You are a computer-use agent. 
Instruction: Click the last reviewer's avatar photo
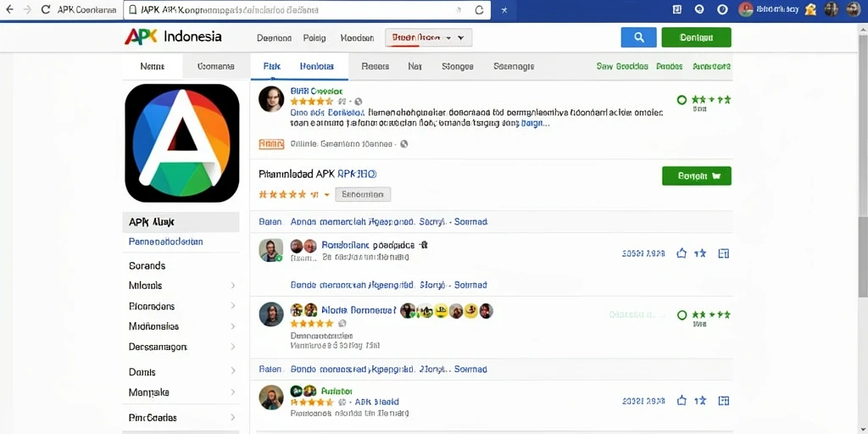pos(271,397)
